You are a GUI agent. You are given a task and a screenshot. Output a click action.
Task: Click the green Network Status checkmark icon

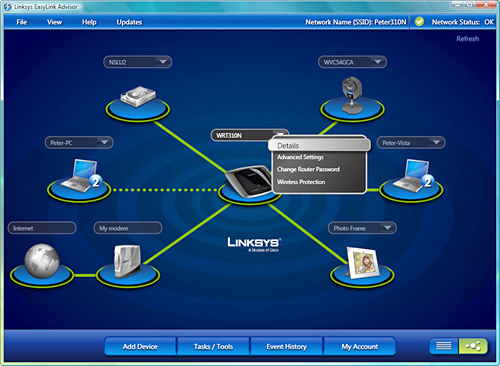(419, 22)
